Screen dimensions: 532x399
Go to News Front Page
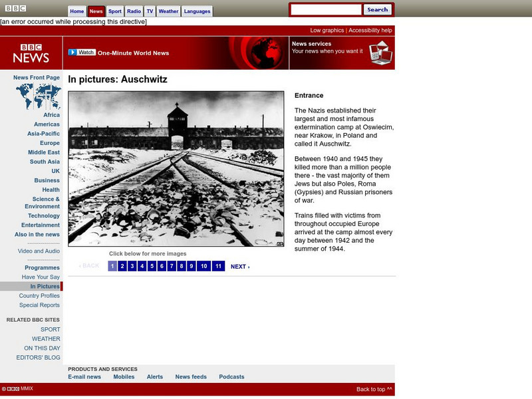pos(37,77)
